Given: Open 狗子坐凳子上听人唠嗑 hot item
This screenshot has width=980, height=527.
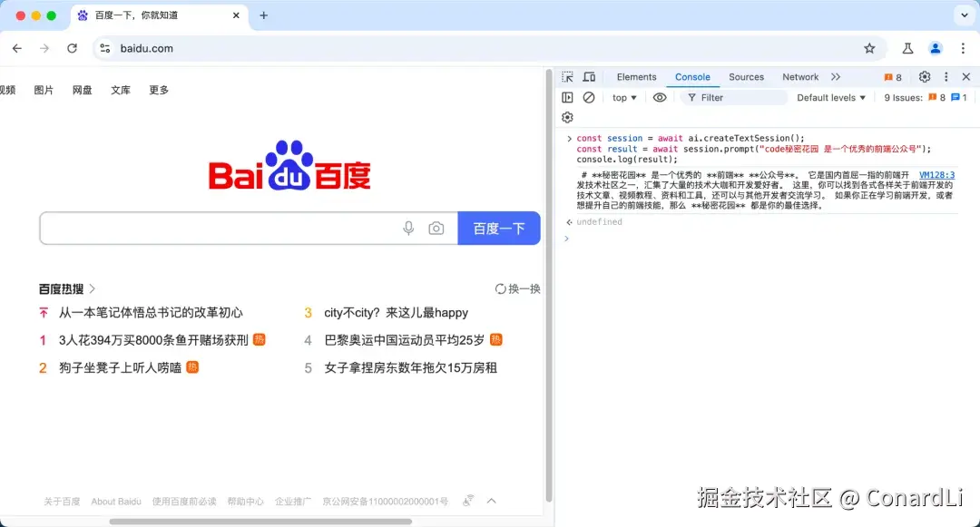Looking at the screenshot, I should tap(120, 367).
